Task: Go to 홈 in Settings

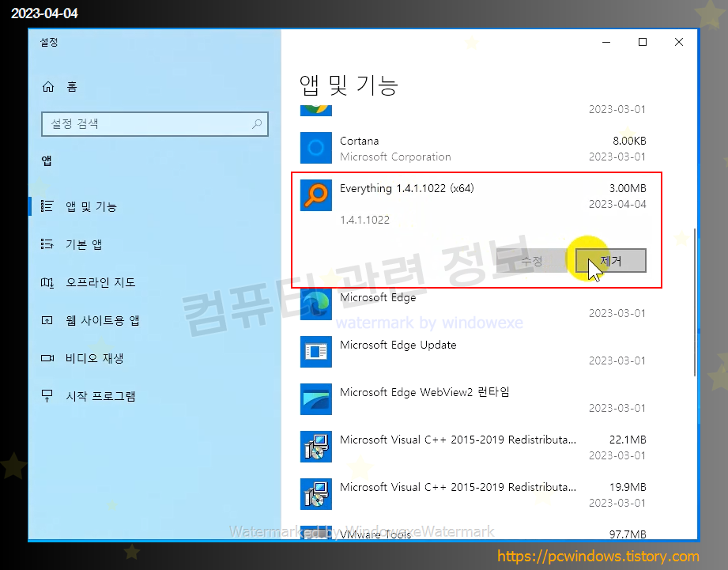Action: 71,87
